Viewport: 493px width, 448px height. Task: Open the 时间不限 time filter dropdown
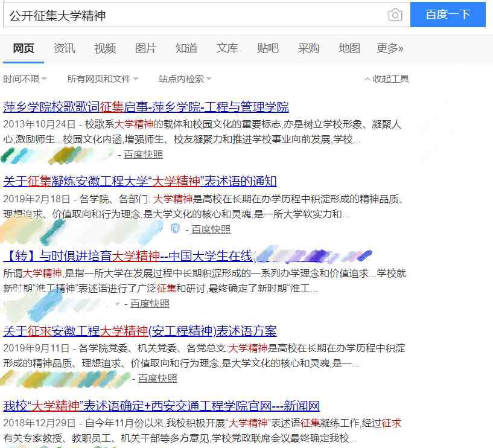[25, 78]
